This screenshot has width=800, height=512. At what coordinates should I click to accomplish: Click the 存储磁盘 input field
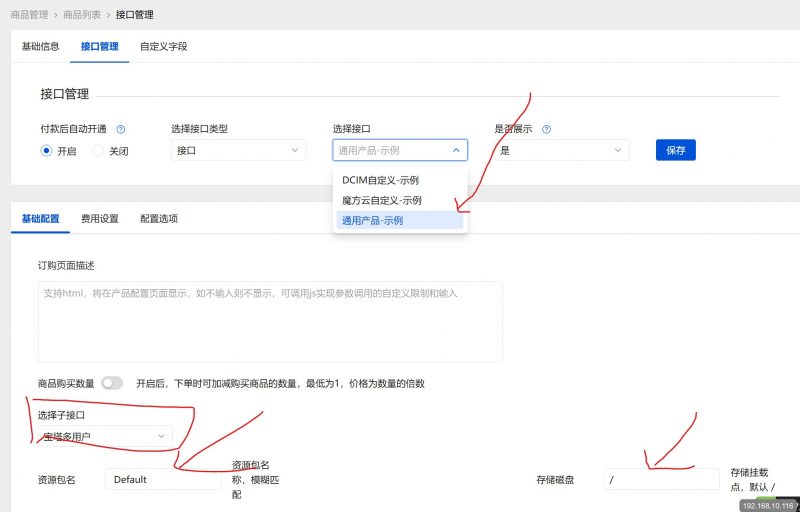pos(661,479)
